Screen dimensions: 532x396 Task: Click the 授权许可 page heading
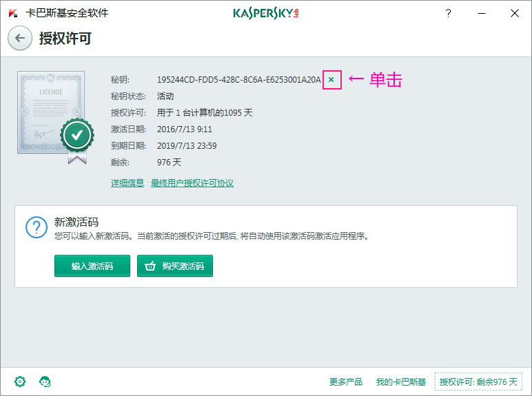coord(65,38)
